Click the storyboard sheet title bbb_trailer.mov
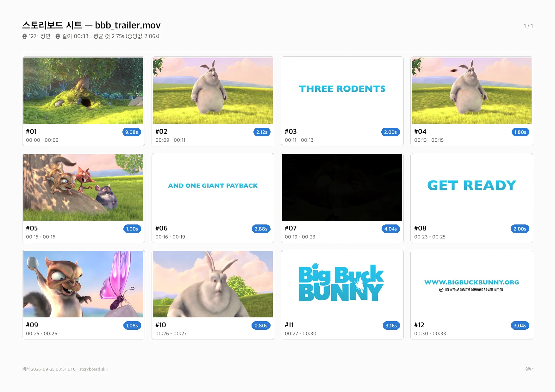Screen dimensions: 555x392 point(91,25)
